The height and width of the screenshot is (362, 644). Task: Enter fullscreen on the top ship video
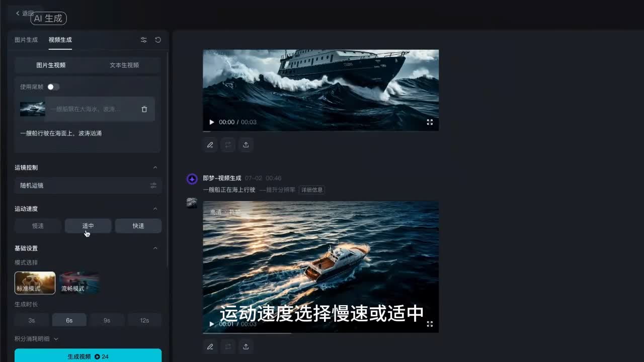click(x=430, y=122)
